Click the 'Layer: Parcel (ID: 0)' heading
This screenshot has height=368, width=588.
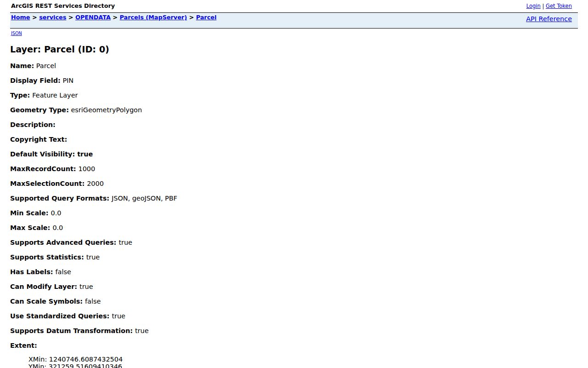click(60, 49)
